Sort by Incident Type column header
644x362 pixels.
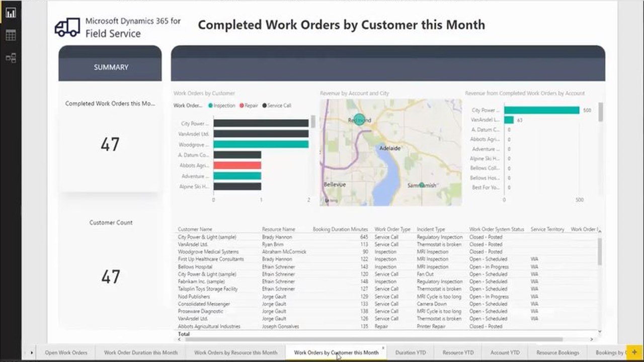point(431,229)
